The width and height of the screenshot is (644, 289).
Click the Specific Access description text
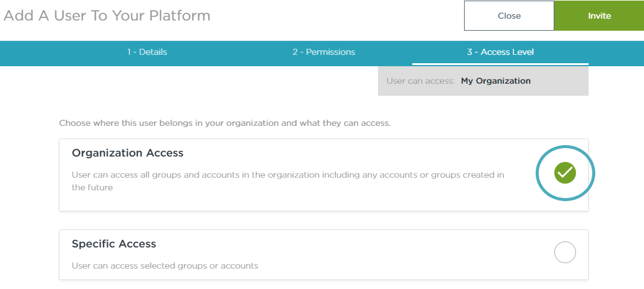point(164,266)
